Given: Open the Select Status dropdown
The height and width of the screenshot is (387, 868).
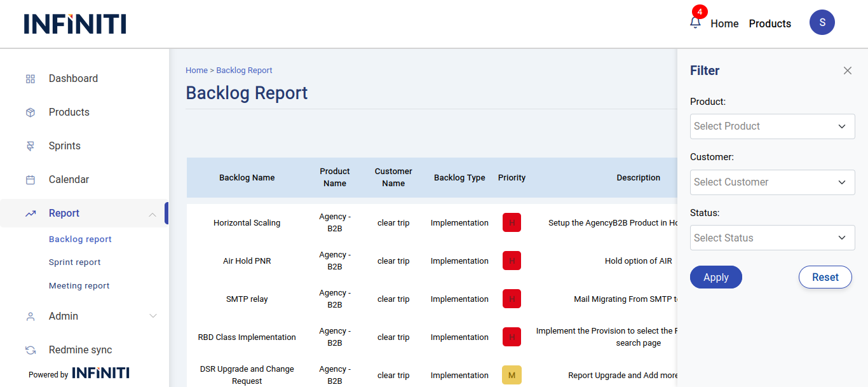Looking at the screenshot, I should tap(772, 238).
